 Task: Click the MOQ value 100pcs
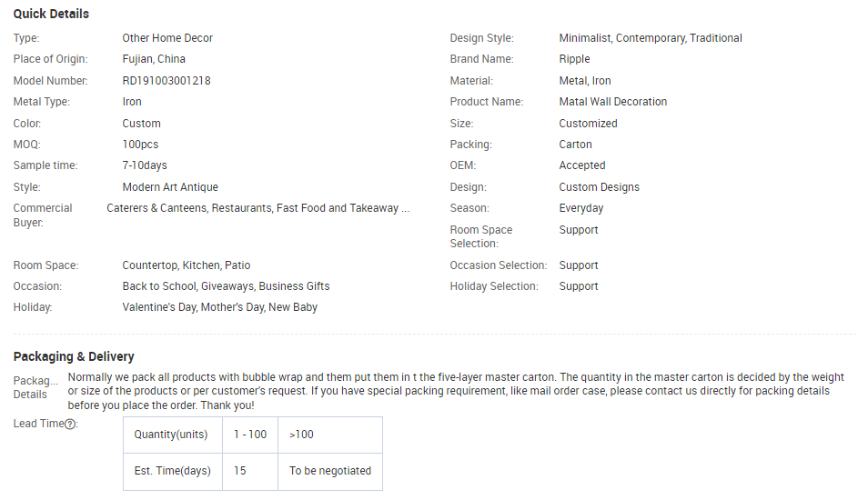pyautogui.click(x=140, y=145)
